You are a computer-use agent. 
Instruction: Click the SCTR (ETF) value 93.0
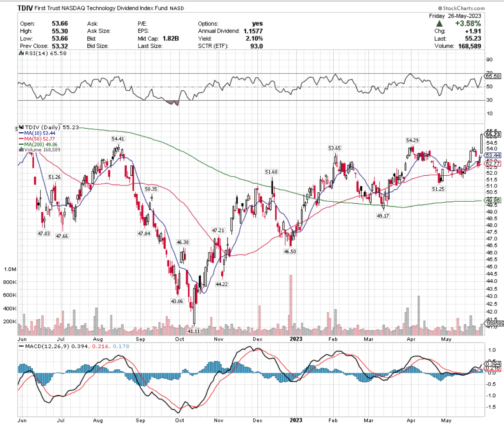pos(256,46)
